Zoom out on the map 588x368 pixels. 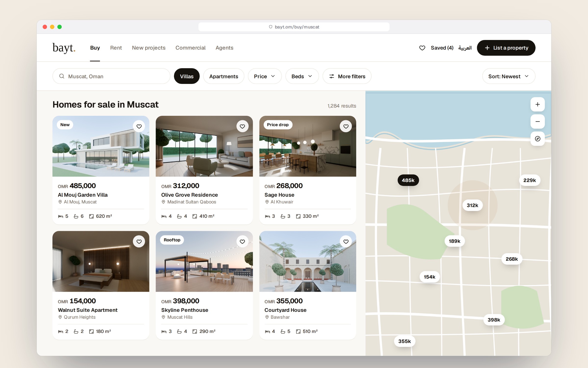click(538, 122)
